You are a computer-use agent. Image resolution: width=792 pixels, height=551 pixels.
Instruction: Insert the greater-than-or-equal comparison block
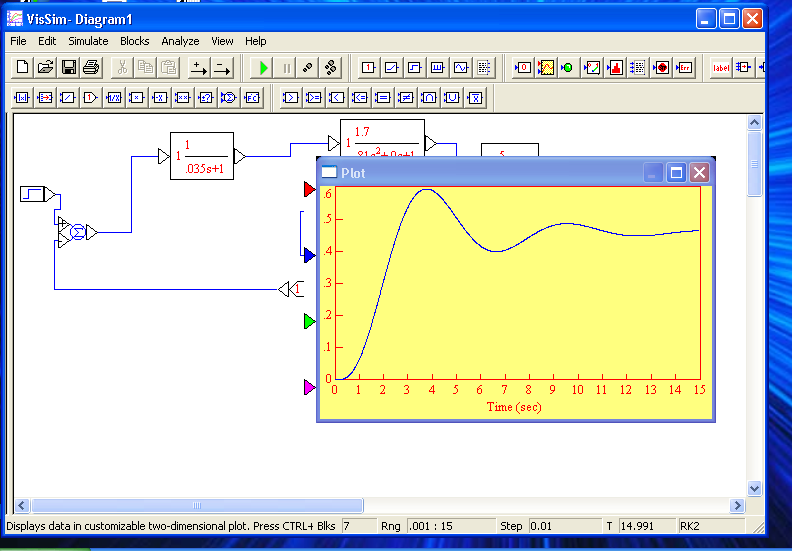click(x=314, y=98)
